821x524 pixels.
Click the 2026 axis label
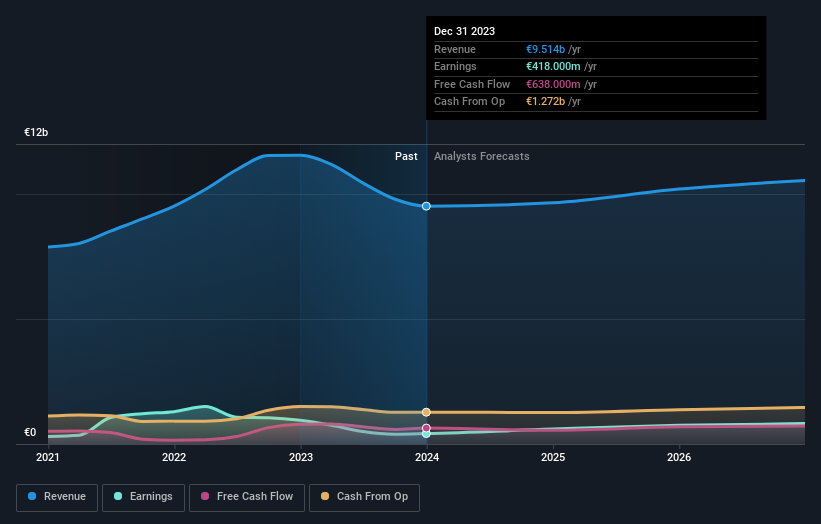[679, 458]
